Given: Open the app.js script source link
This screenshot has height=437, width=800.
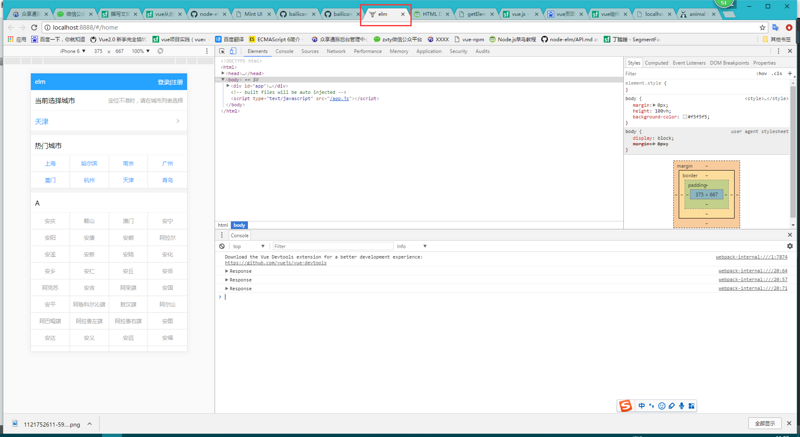Looking at the screenshot, I should [339, 98].
